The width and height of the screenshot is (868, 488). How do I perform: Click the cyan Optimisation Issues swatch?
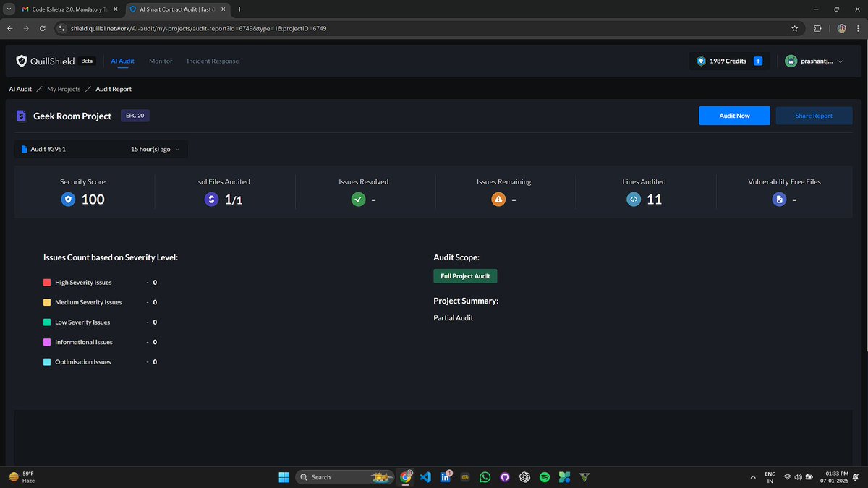(47, 361)
